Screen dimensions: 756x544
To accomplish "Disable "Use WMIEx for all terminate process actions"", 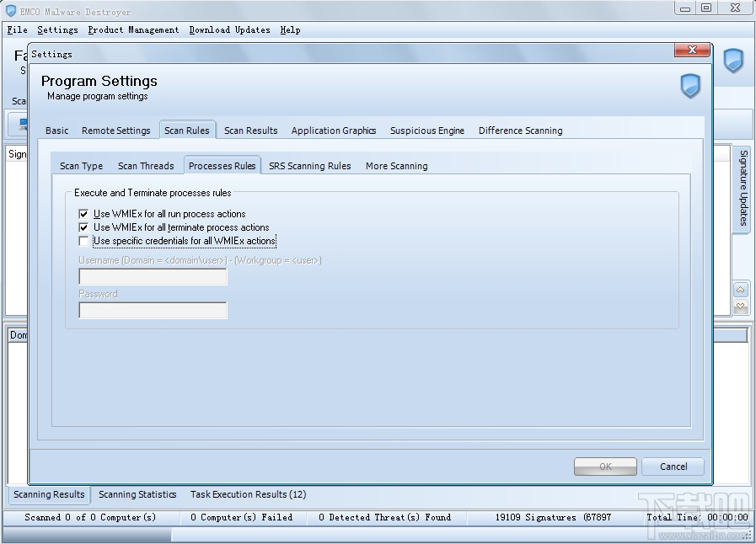I will (x=83, y=227).
